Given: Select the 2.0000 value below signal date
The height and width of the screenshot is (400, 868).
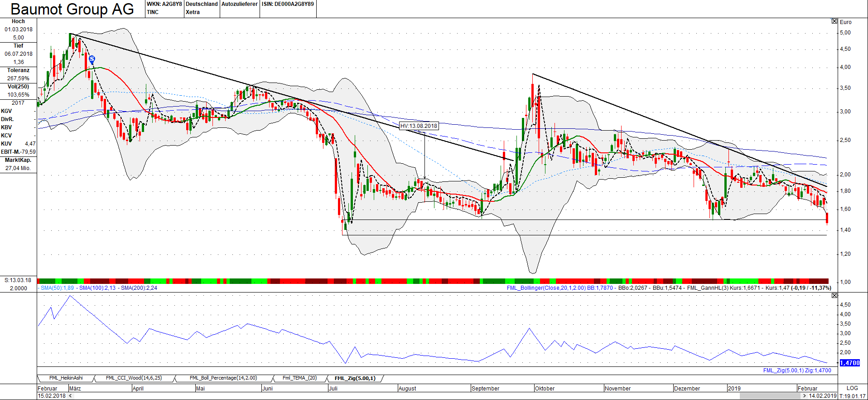Looking at the screenshot, I should [18, 288].
